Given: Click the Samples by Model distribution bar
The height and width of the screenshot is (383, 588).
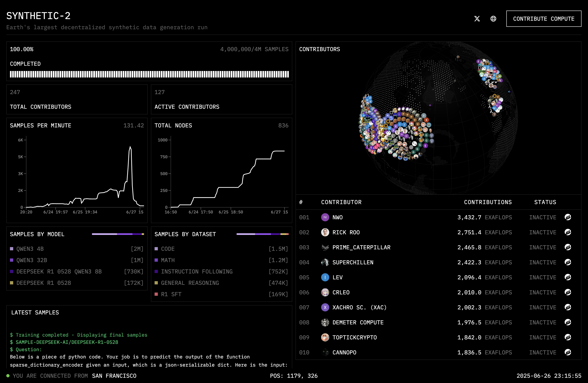Looking at the screenshot, I should pos(118,234).
